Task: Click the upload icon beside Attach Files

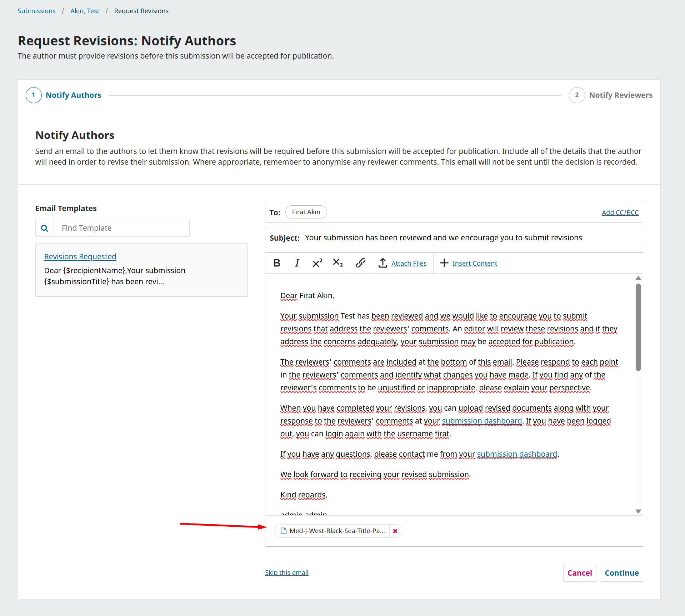Action: (x=382, y=263)
